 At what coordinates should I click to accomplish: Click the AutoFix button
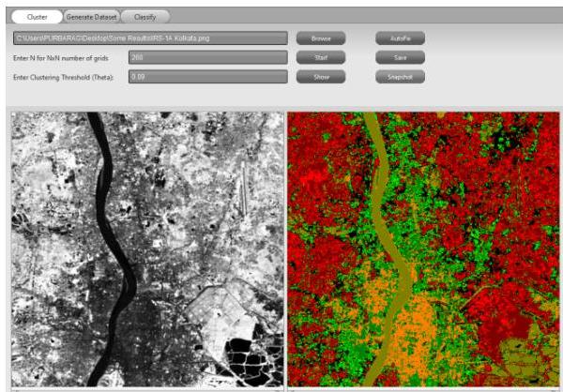pos(401,38)
